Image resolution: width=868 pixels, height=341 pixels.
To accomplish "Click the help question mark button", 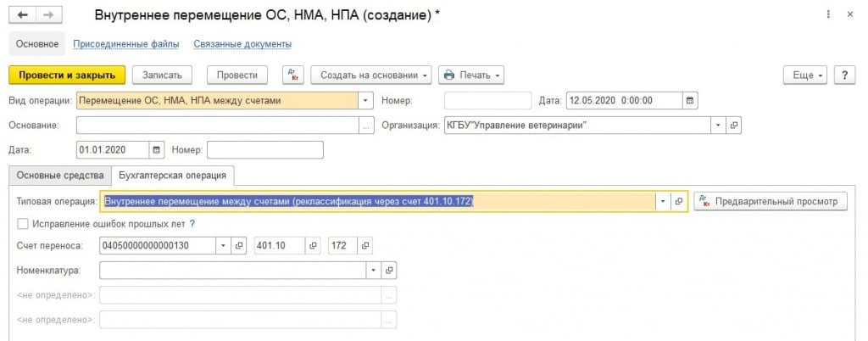I will coord(843,75).
